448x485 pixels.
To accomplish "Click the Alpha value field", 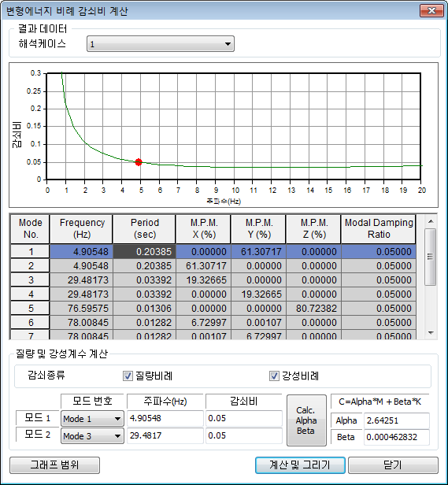I will [396, 420].
